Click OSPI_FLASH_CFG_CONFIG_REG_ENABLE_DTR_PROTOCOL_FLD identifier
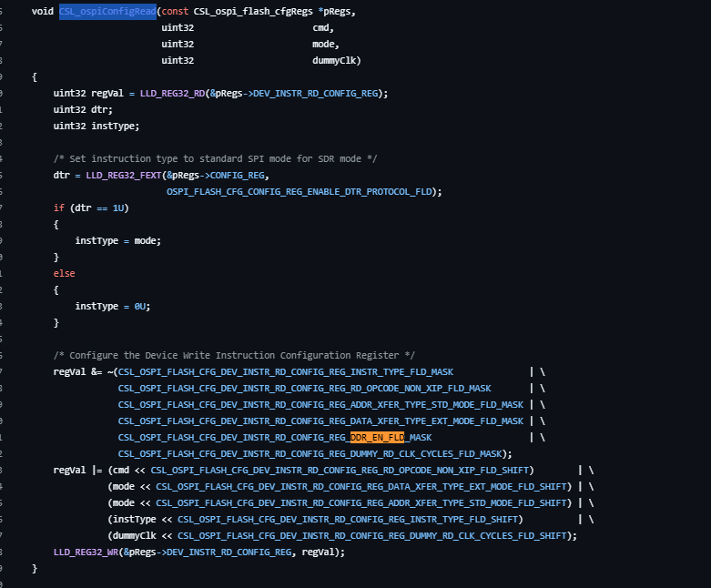Image resolution: width=711 pixels, height=588 pixels. [300, 192]
